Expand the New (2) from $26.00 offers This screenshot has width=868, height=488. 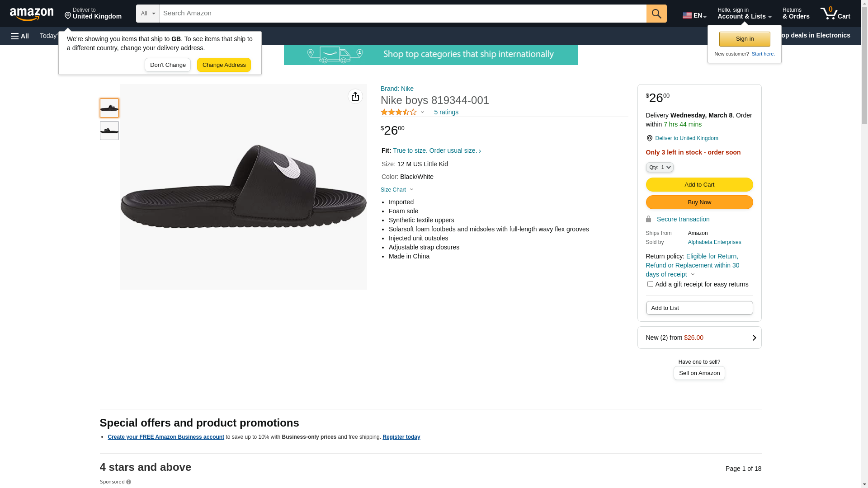(x=699, y=338)
